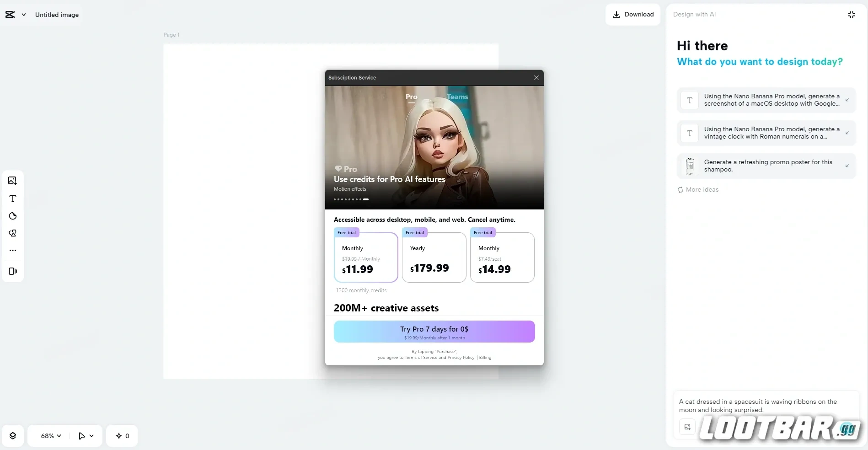Screen dimensions: 868x450
Task: Switch to the Teams tab
Action: click(457, 97)
